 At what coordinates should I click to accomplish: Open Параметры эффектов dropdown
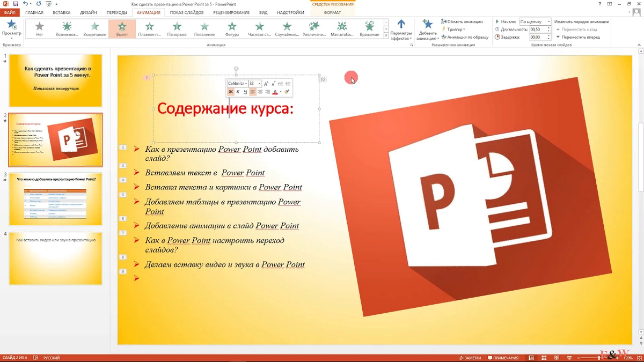(401, 30)
